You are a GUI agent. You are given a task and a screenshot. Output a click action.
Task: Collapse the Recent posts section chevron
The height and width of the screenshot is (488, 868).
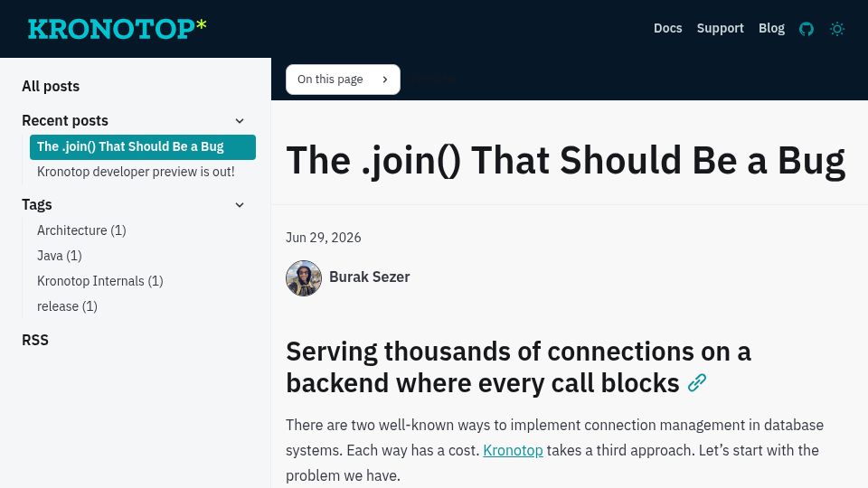point(240,120)
